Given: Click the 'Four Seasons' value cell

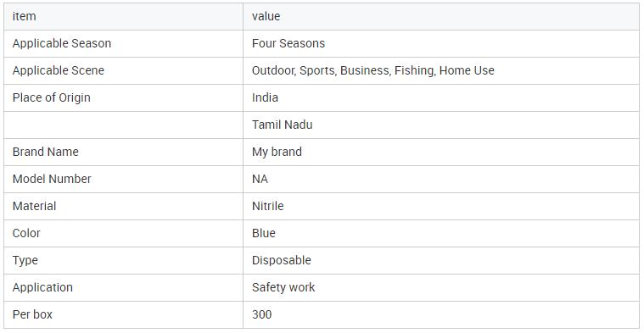Looking at the screenshot, I should pos(441,43).
